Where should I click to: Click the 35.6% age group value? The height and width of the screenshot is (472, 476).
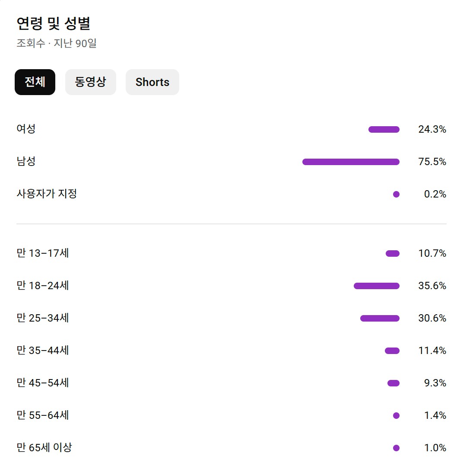432,286
